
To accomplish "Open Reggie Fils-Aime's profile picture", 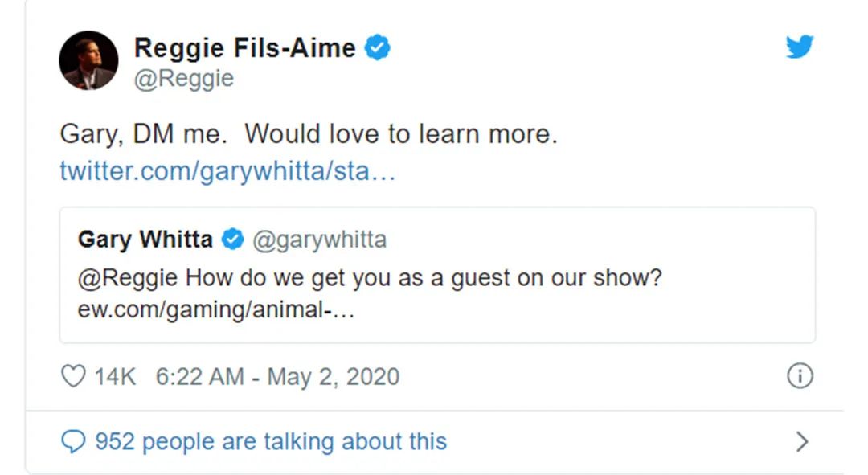I will pos(88,61).
